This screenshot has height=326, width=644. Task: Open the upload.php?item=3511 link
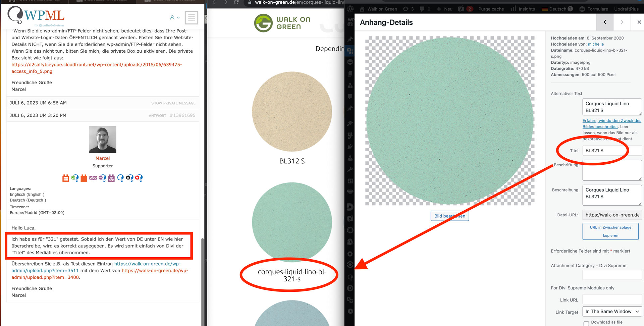pos(96,267)
